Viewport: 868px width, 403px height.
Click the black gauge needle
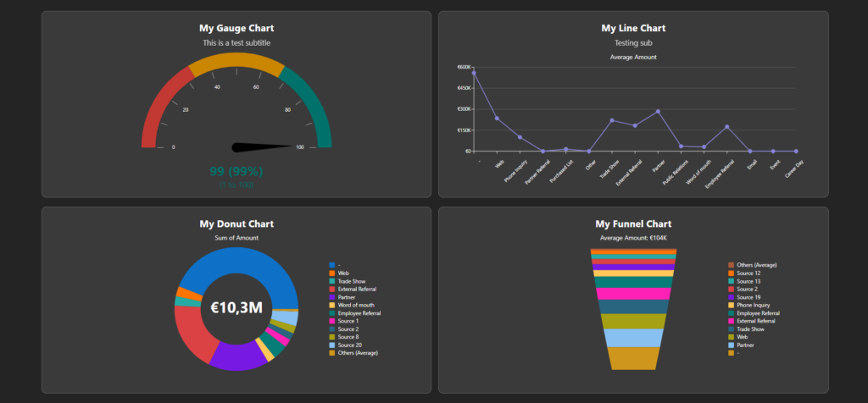pyautogui.click(x=263, y=147)
